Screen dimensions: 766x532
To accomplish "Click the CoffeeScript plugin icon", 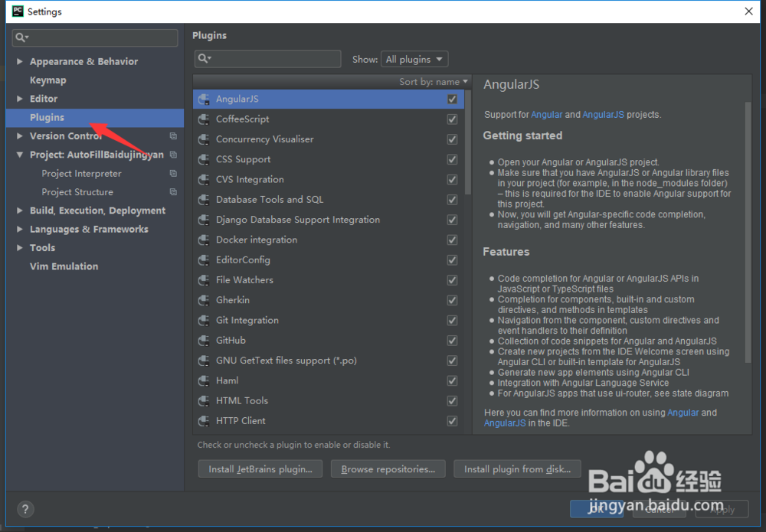I will point(204,119).
